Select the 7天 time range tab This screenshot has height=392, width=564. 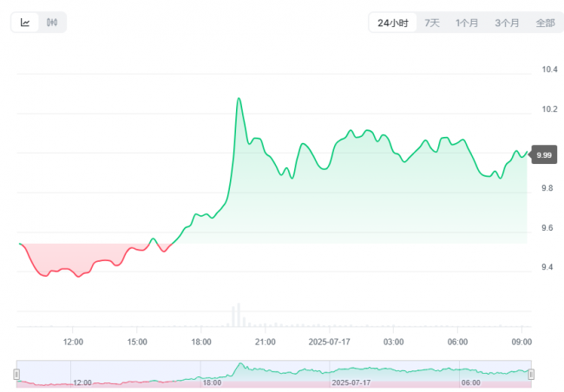click(432, 23)
